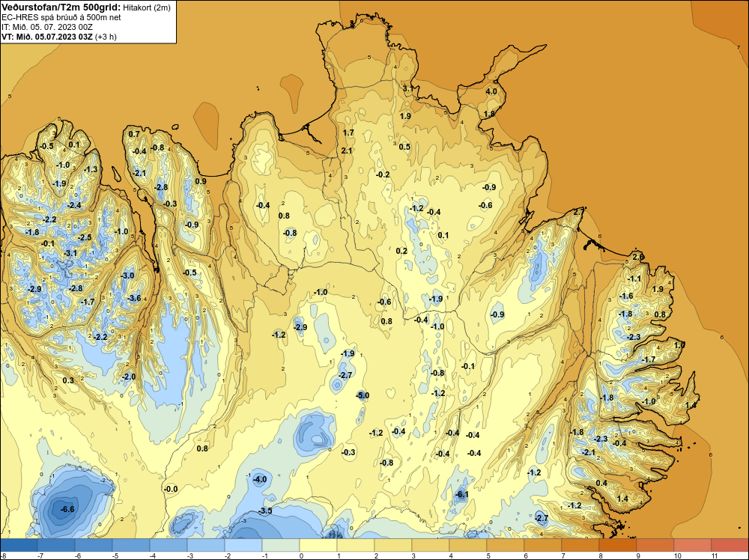Click the 3.1 value near north coast

407,88
